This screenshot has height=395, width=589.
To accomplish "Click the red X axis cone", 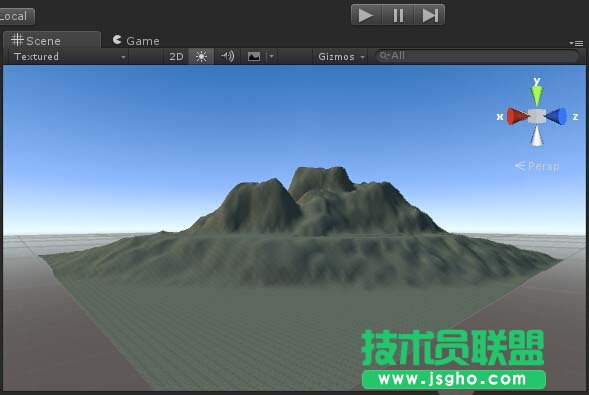I will (x=517, y=116).
